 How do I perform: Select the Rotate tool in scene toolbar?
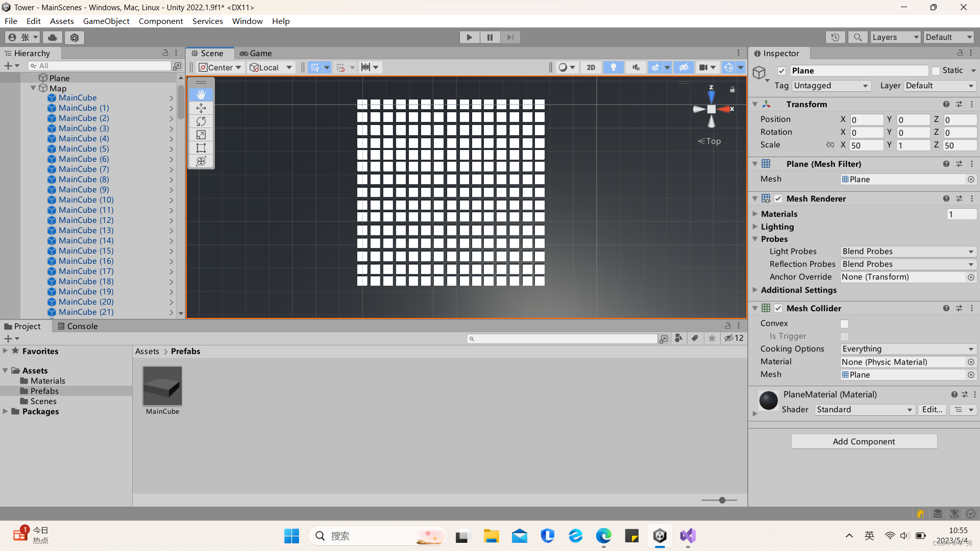201,121
